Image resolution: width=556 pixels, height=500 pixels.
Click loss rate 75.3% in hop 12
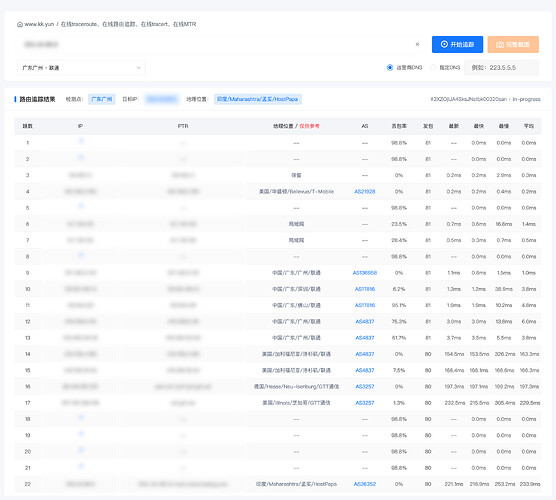click(399, 322)
